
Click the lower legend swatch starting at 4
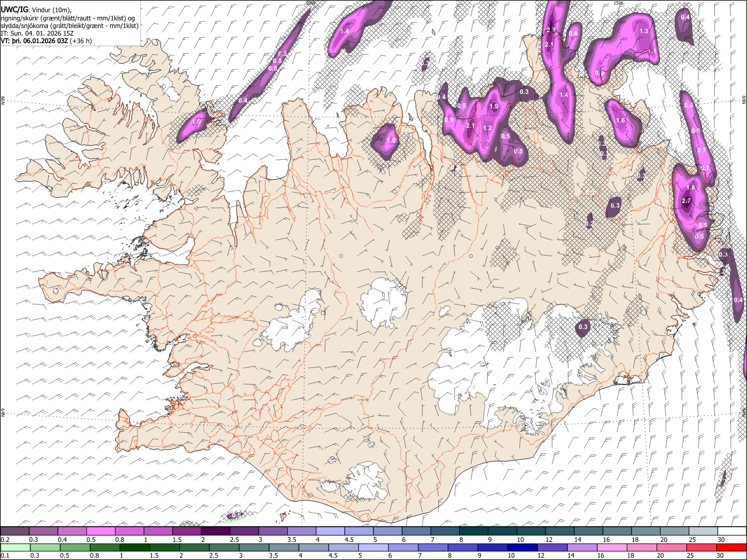click(x=313, y=547)
